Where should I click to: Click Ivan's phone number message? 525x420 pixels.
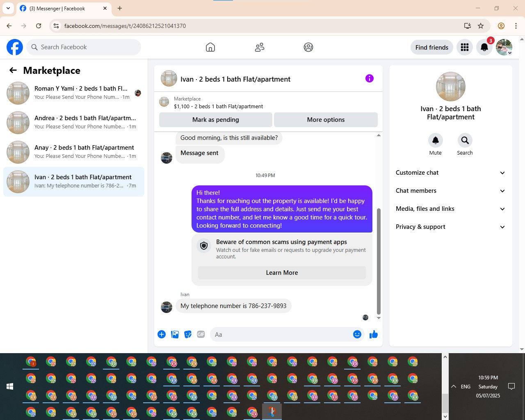pyautogui.click(x=233, y=306)
